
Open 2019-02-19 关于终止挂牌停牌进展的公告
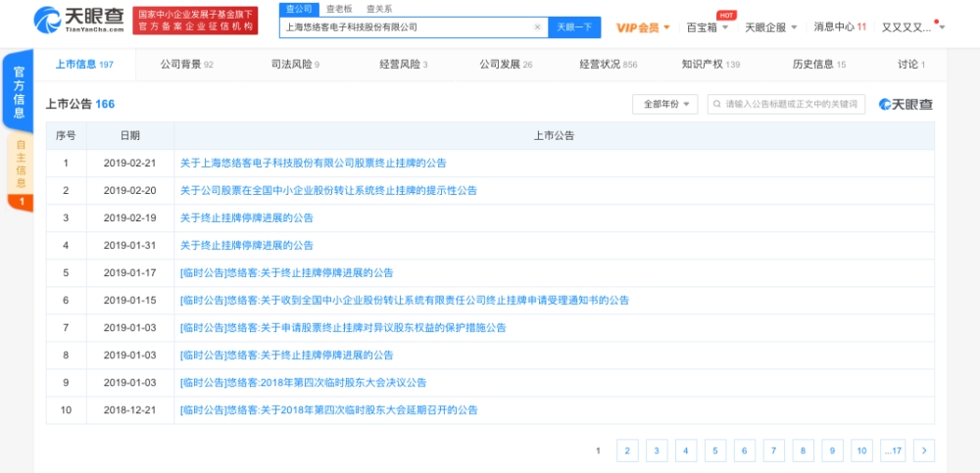pos(246,218)
